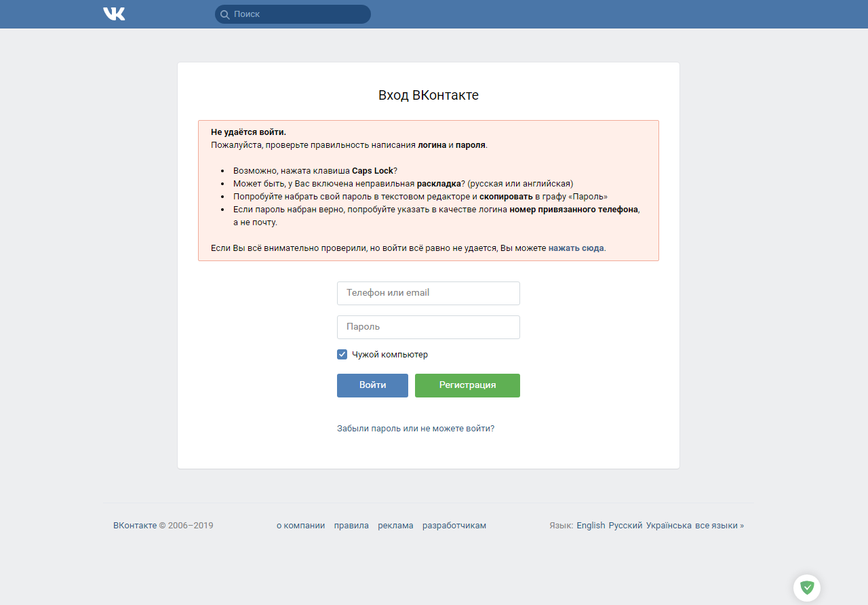
Task: Click the green Регистрация button
Action: pos(467,385)
